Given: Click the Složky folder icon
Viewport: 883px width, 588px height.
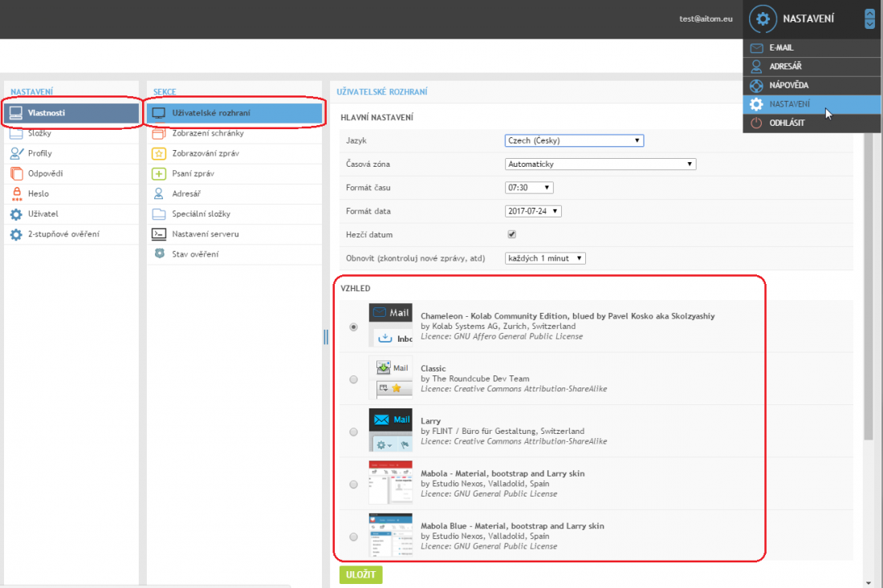Looking at the screenshot, I should coord(16,133).
